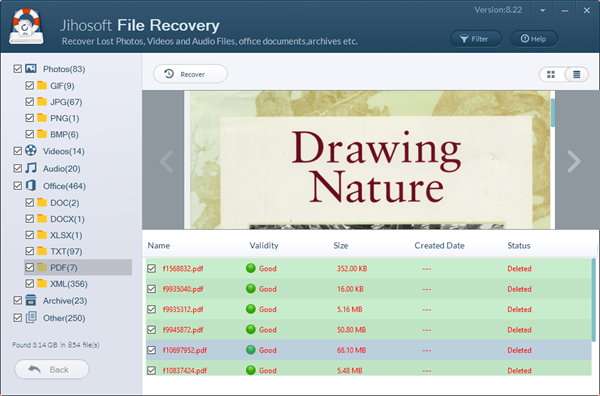Image resolution: width=600 pixels, height=396 pixels.
Task: Uncheck the PDF(7) checkbox
Action: click(29, 267)
